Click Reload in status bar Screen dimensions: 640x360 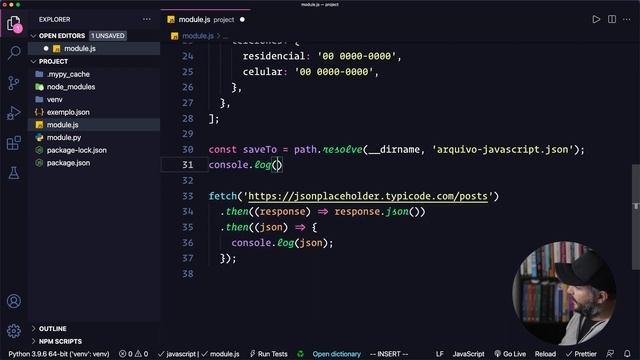click(x=545, y=354)
